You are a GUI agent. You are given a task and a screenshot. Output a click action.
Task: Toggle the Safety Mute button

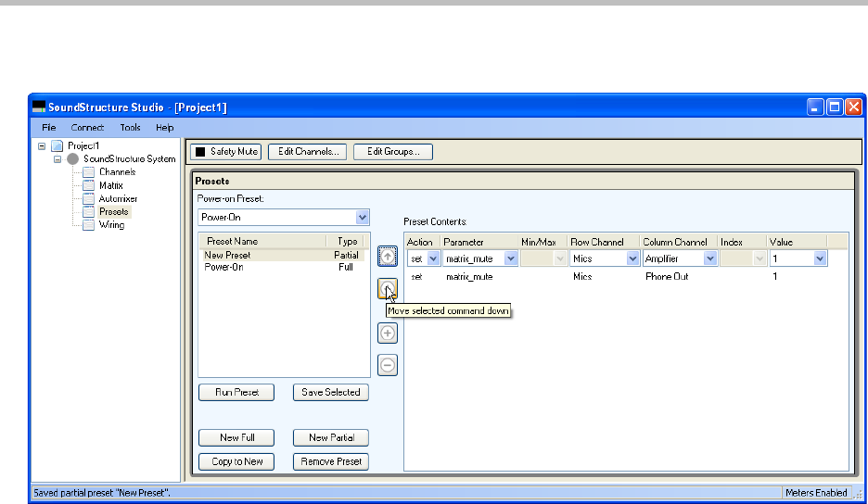[226, 151]
